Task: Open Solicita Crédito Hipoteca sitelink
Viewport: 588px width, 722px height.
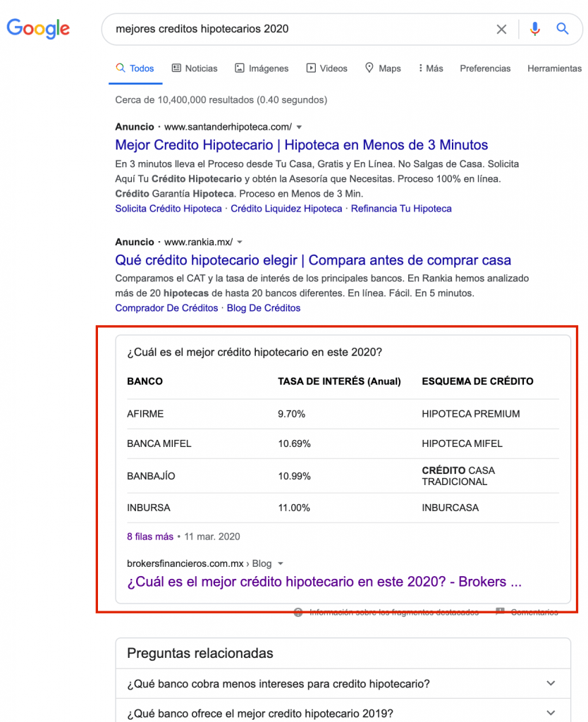Action: click(x=169, y=209)
